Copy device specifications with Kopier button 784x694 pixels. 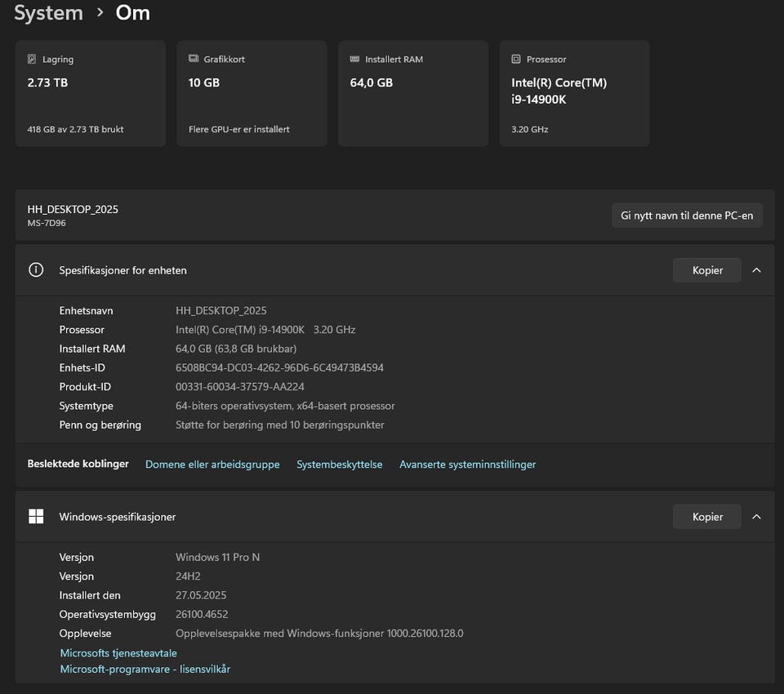707,270
